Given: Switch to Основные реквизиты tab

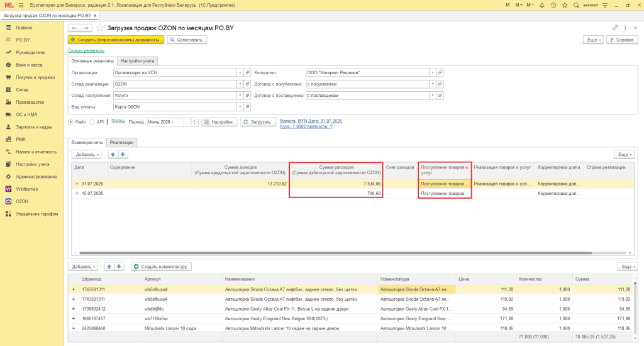Looking at the screenshot, I should 92,61.
